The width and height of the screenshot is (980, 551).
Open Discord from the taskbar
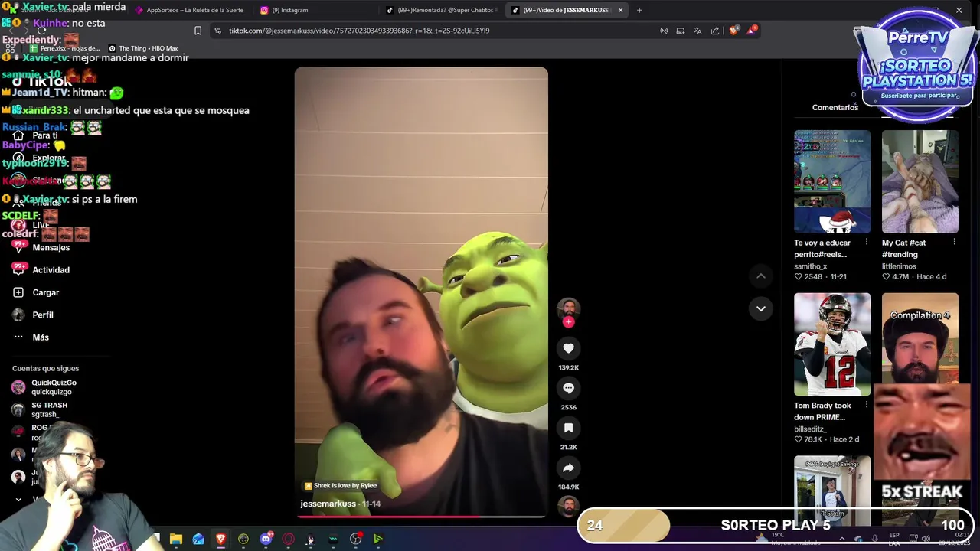[x=266, y=539]
